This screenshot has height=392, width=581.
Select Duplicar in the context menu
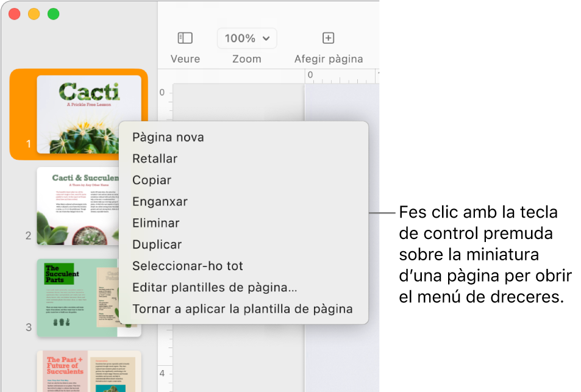[243, 245]
